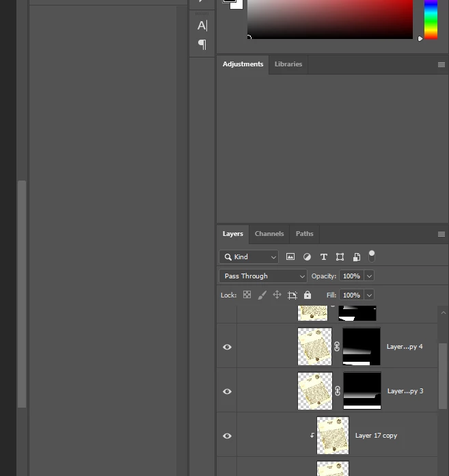Switch to the Adjustments tab
This screenshot has width=449, height=476.
click(x=243, y=64)
